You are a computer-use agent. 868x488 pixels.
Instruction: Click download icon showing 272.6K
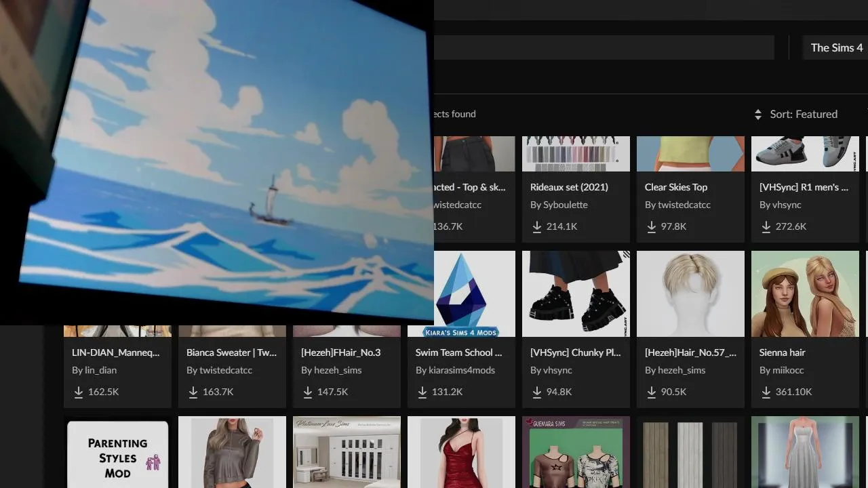[x=766, y=226]
